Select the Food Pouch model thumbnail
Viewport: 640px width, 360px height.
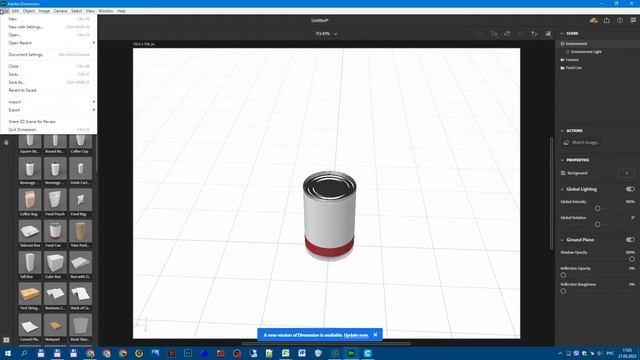pos(55,200)
